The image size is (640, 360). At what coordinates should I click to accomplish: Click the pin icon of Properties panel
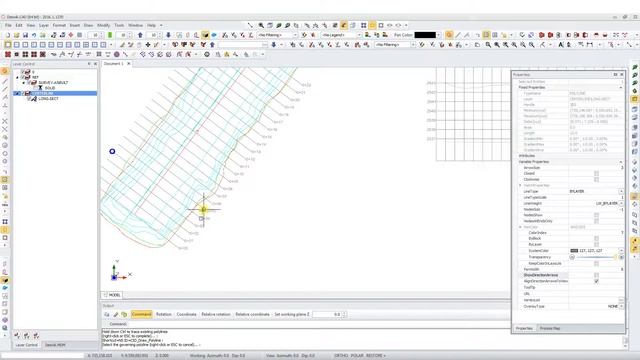point(615,75)
